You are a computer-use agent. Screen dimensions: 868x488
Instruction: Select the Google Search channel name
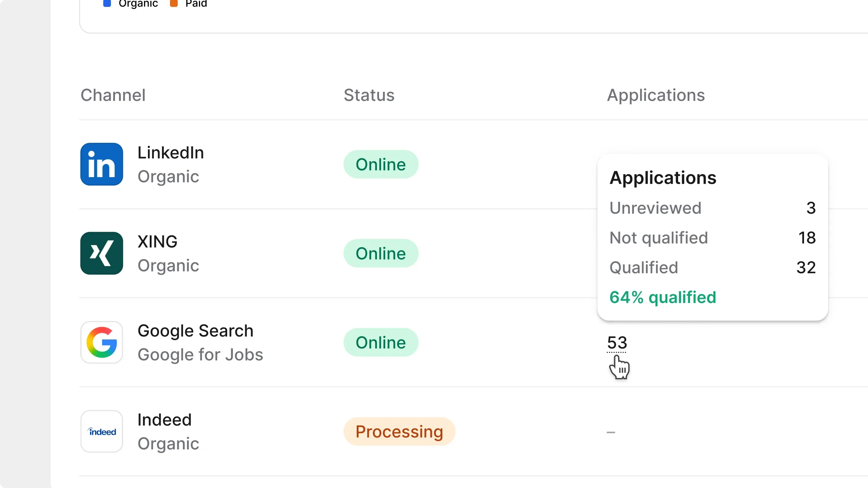(195, 331)
